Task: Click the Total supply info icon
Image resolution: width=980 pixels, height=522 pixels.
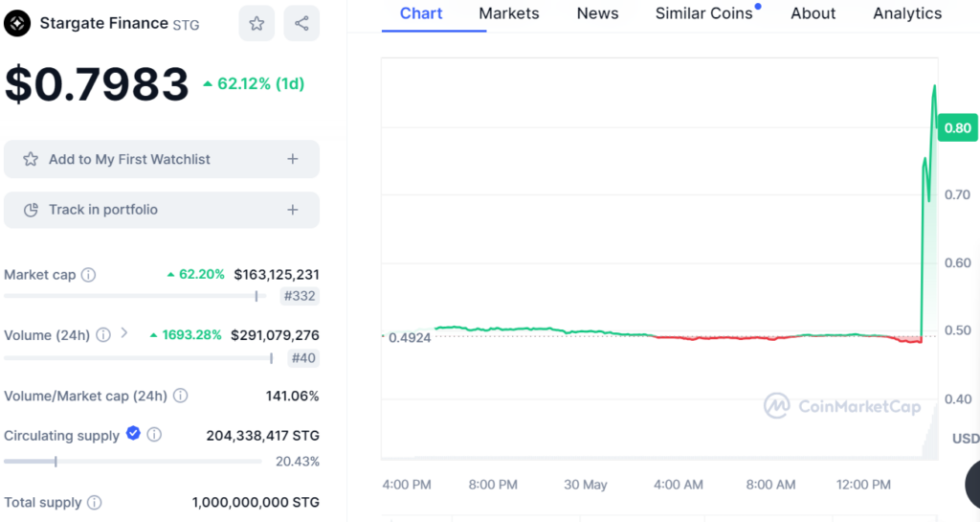Action: (x=94, y=502)
